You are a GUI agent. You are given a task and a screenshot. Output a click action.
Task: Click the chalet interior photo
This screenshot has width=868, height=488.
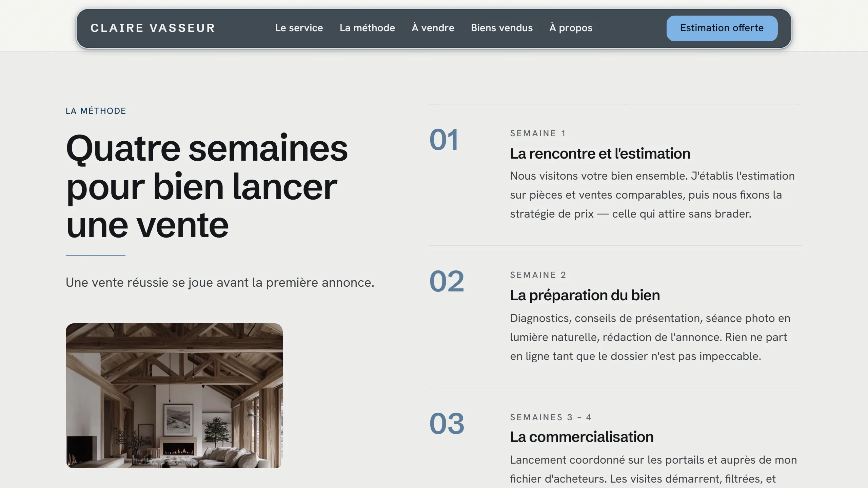[x=174, y=395]
